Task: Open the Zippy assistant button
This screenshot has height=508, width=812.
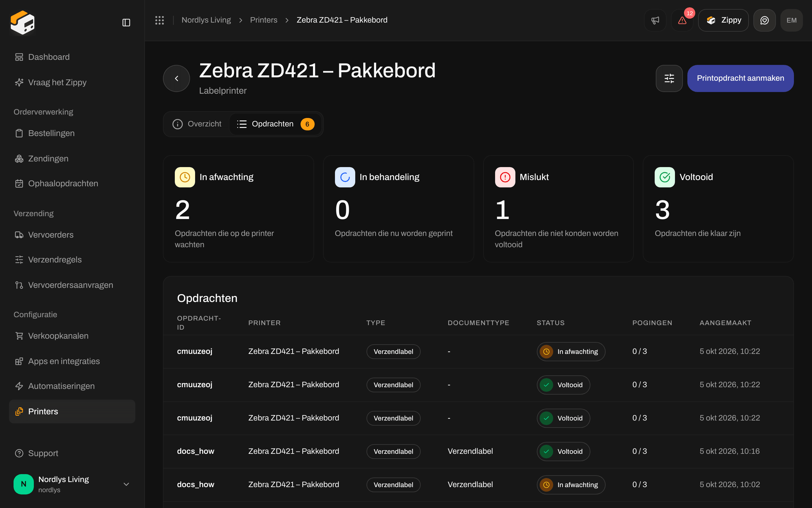Action: [723, 20]
